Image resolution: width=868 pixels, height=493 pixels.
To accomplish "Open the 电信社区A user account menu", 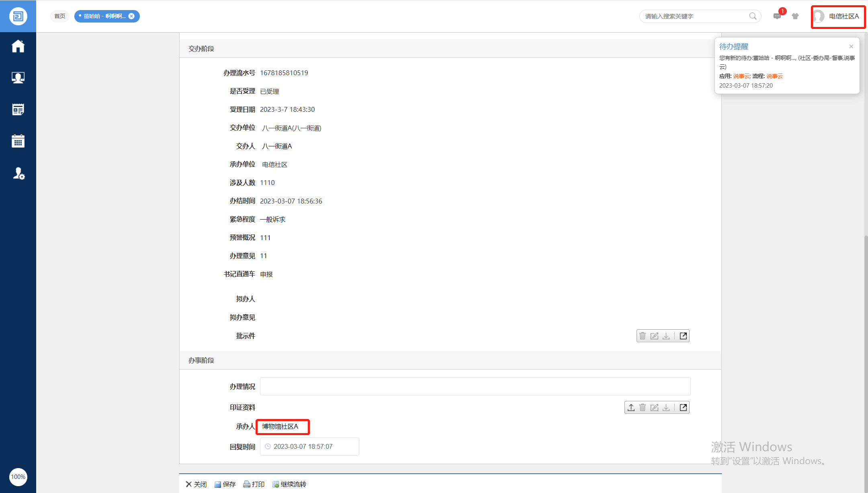I will coord(838,16).
